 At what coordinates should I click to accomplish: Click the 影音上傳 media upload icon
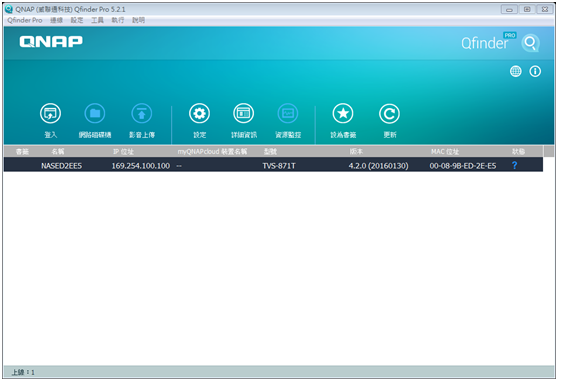coord(142,114)
